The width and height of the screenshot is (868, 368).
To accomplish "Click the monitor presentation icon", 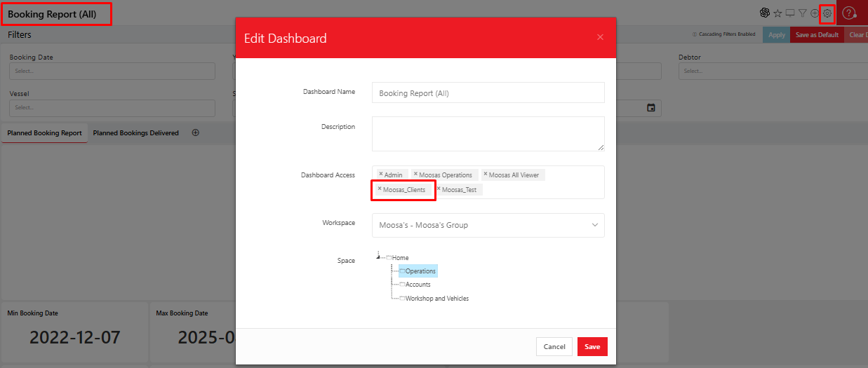I will click(789, 13).
